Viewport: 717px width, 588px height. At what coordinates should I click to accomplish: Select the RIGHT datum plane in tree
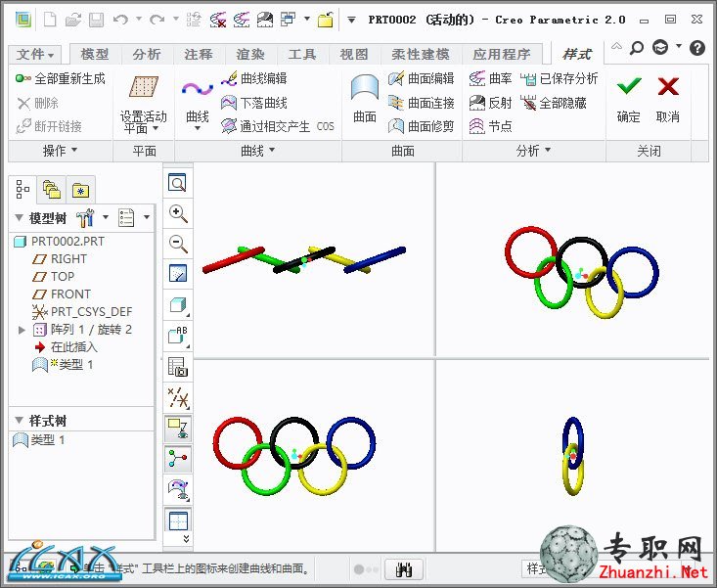pyautogui.click(x=60, y=259)
